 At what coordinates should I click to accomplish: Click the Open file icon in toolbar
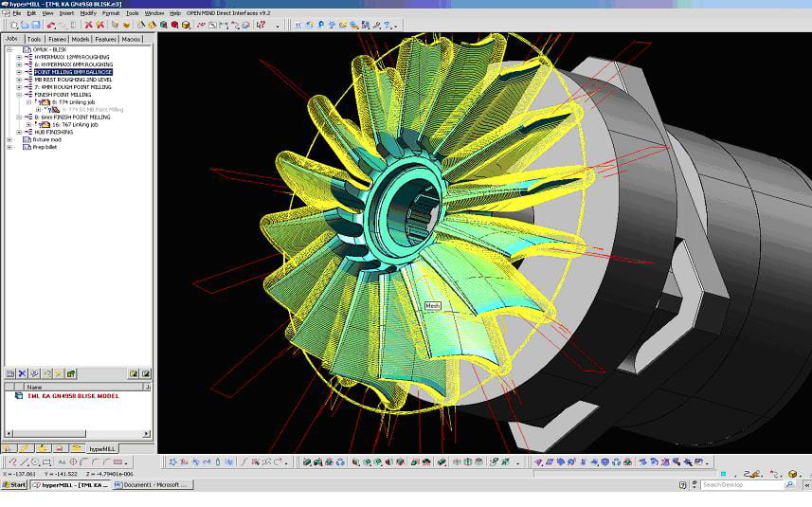(x=27, y=25)
